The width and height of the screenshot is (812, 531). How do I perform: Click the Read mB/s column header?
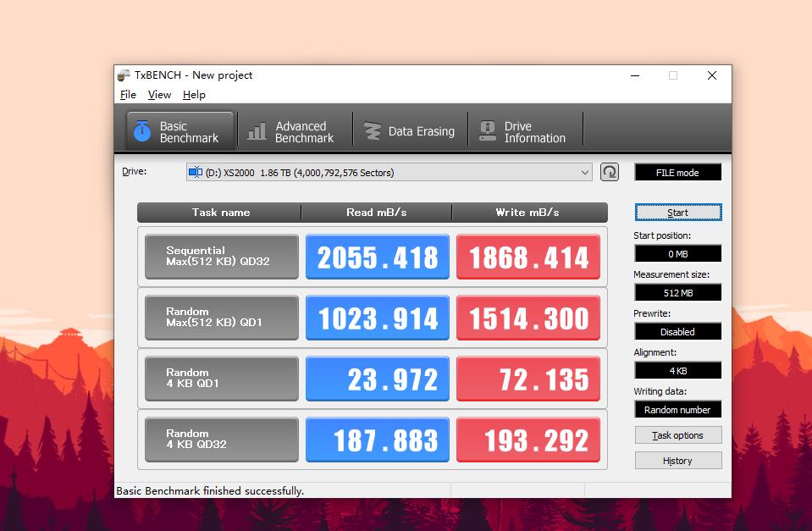[x=377, y=213]
